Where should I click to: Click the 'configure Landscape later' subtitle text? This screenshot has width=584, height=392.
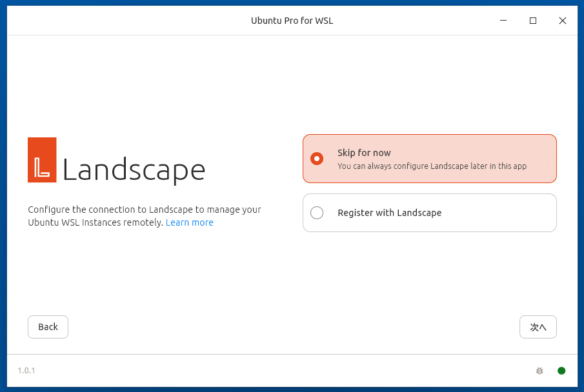(432, 166)
